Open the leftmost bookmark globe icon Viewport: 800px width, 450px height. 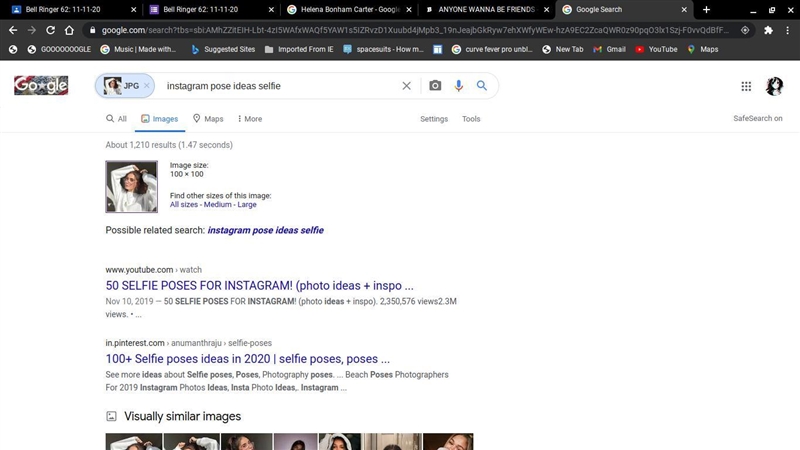coord(13,49)
